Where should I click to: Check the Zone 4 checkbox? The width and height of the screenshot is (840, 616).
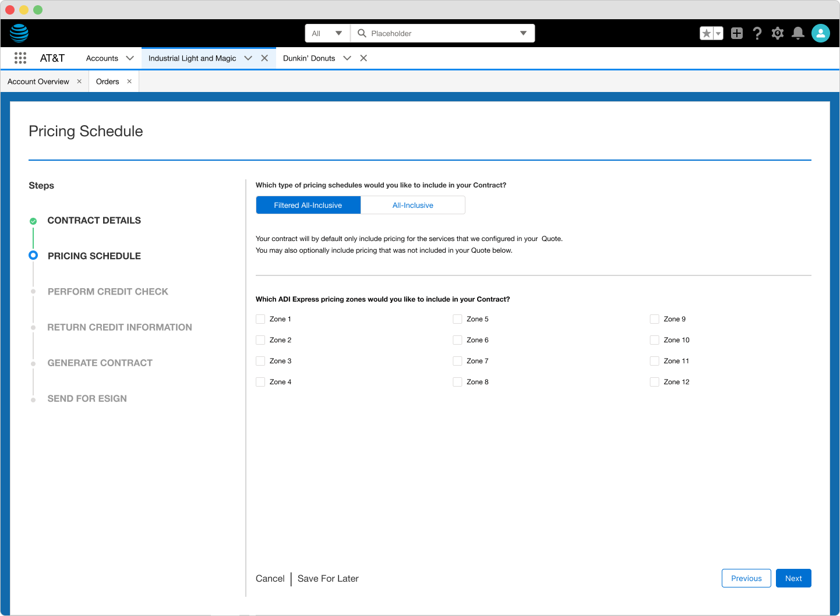click(x=260, y=382)
